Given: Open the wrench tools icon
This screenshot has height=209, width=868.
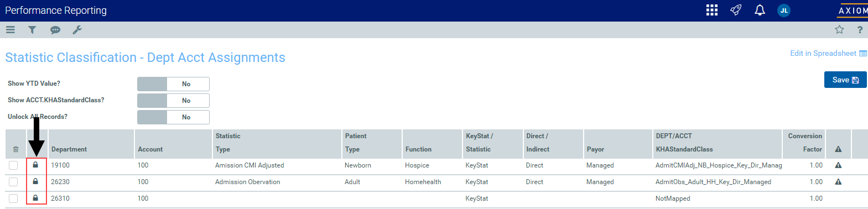Looking at the screenshot, I should tap(77, 30).
